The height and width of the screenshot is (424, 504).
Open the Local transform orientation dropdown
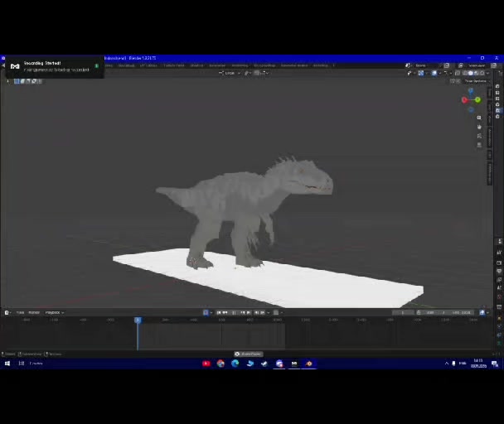tap(230, 73)
